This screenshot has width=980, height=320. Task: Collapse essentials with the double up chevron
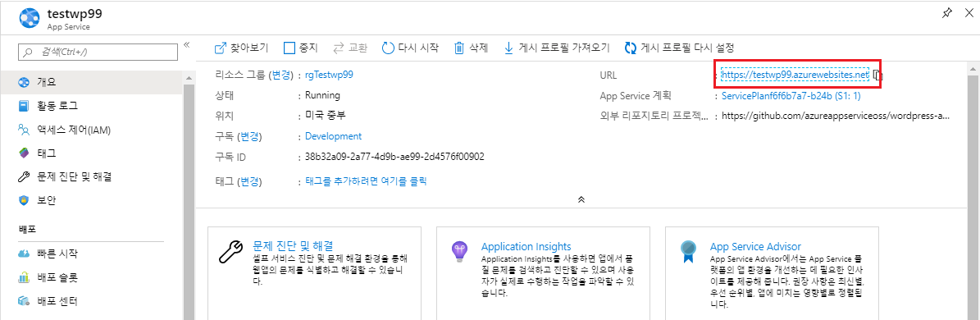581,199
